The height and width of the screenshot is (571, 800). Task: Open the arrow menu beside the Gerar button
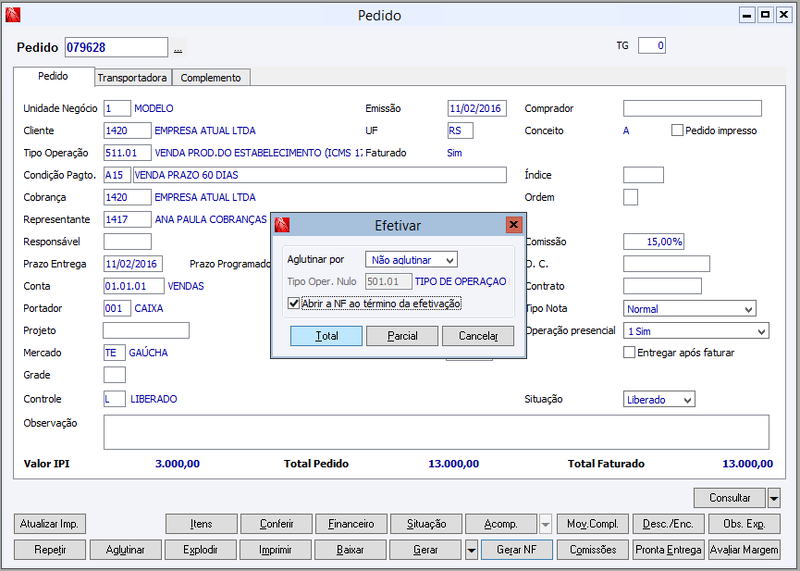coord(471,550)
